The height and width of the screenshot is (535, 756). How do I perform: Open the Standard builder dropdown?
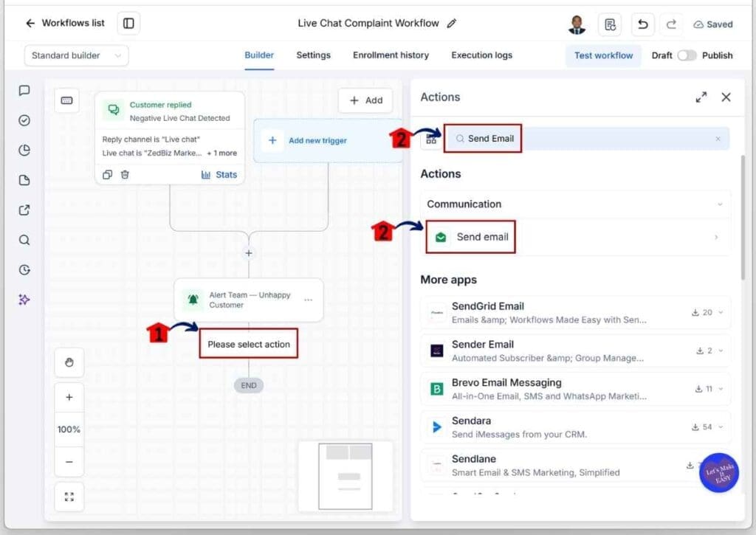(76, 55)
